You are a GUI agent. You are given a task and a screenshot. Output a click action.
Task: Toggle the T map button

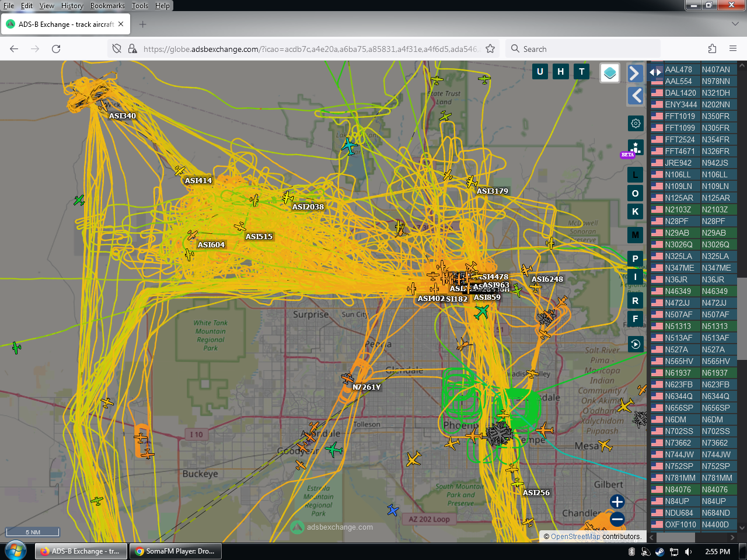pos(582,72)
